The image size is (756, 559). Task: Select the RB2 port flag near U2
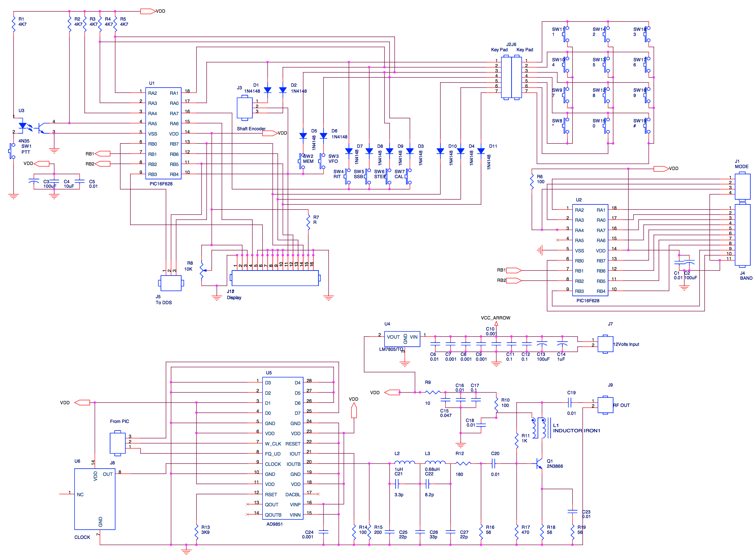(x=514, y=280)
